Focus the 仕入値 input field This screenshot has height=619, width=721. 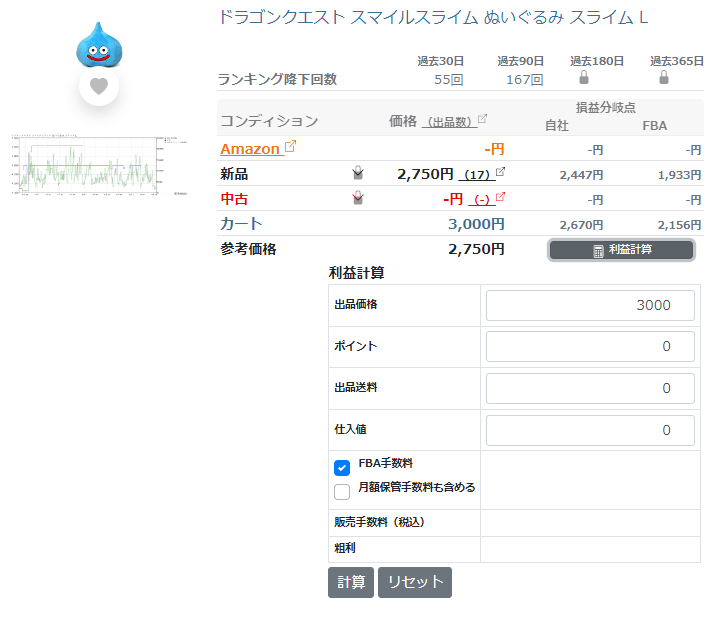(590, 430)
